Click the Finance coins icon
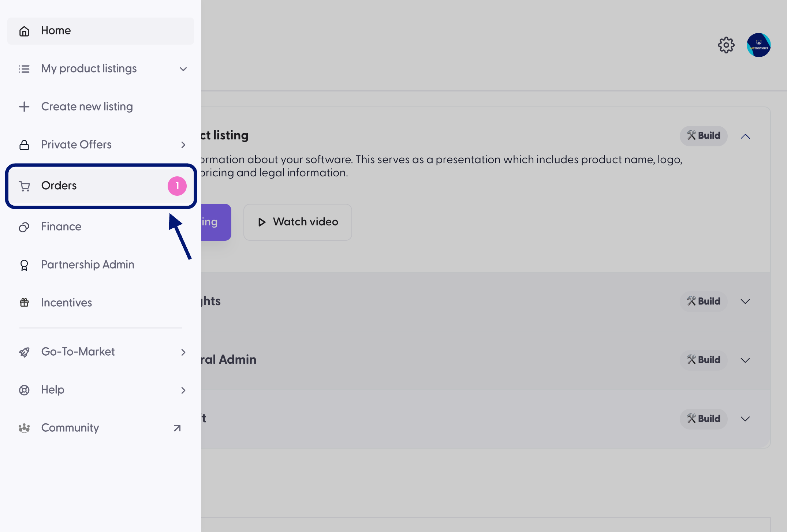Image resolution: width=787 pixels, height=532 pixels. click(24, 227)
